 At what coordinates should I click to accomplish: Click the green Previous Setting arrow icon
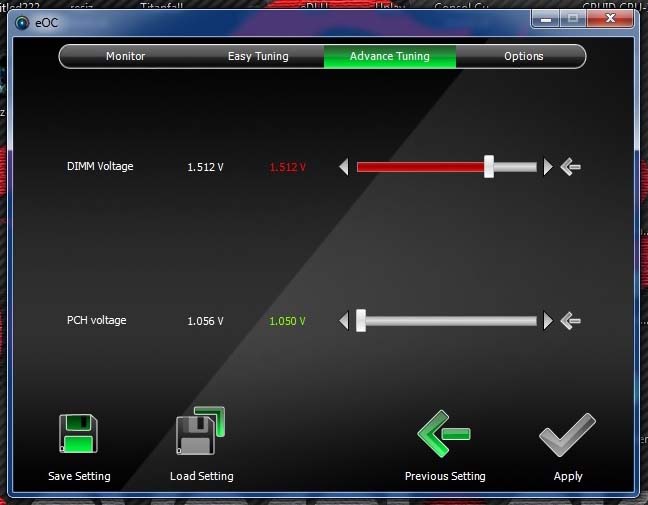pos(444,433)
